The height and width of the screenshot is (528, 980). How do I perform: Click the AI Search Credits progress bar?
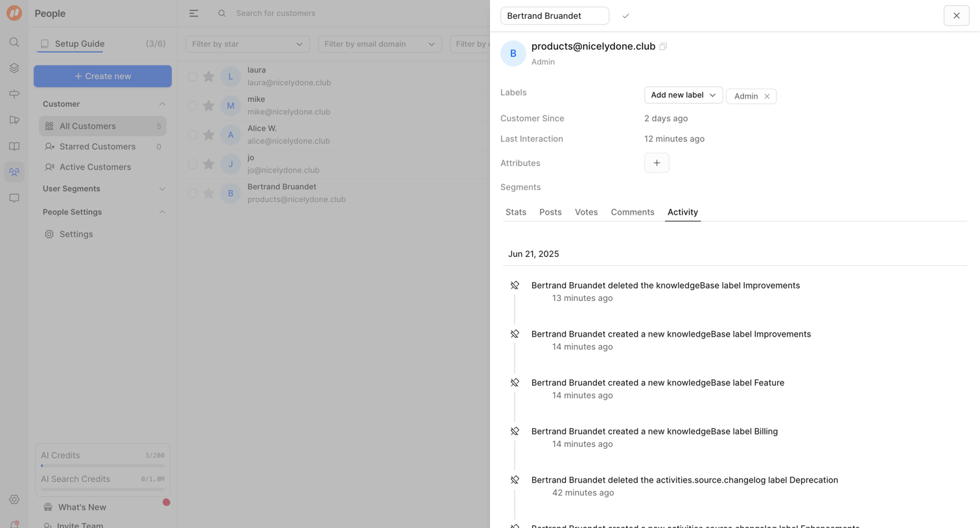pos(102,489)
